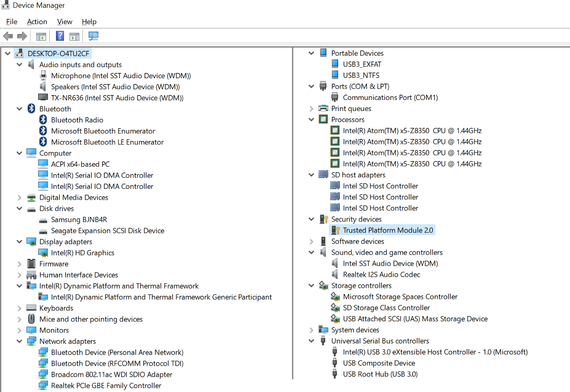The image size is (570, 392).
Task: Open the Action menu
Action: click(37, 22)
